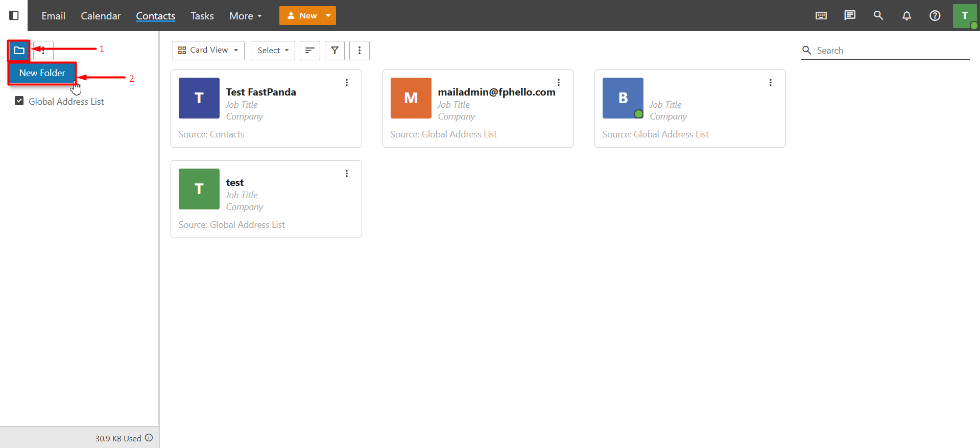This screenshot has height=448, width=980.
Task: Select Global Address List folder label
Action: pos(66,101)
